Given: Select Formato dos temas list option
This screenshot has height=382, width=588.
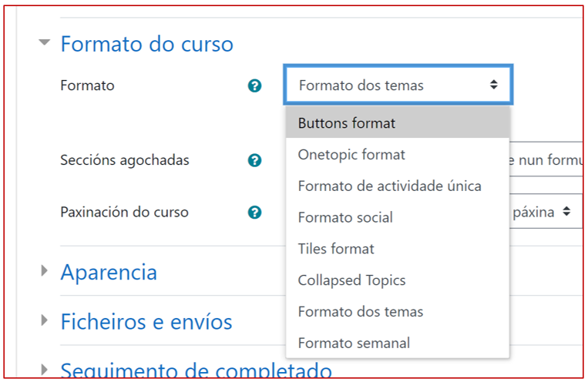Looking at the screenshot, I should (361, 312).
